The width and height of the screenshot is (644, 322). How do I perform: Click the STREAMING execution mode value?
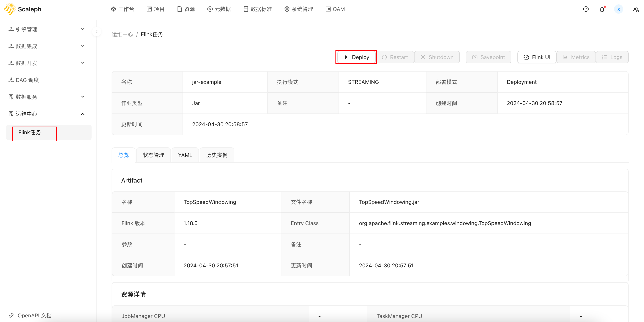point(363,82)
